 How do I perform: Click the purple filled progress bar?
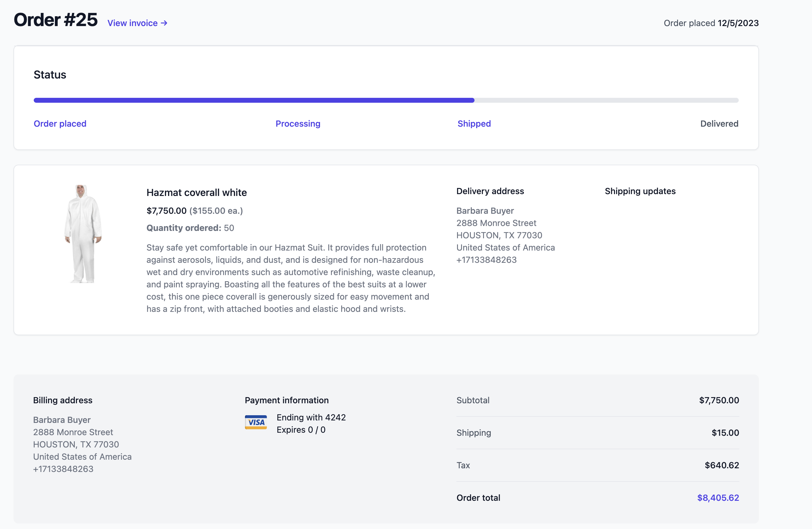tap(254, 100)
